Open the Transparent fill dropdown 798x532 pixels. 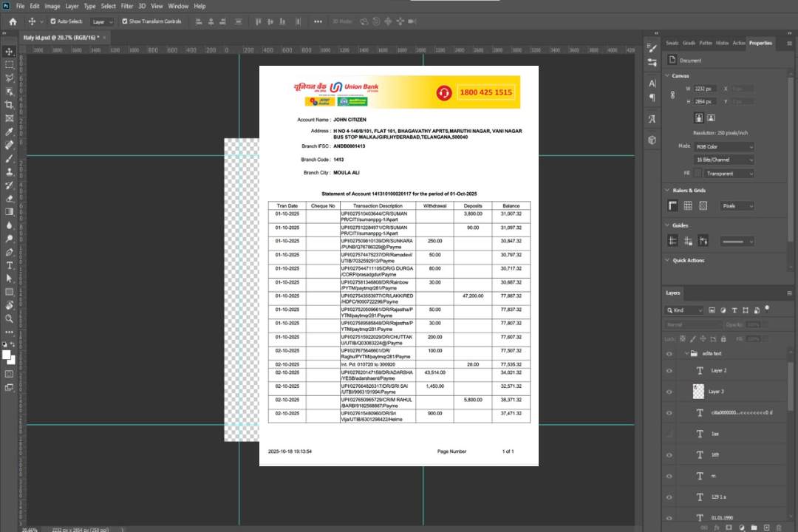point(729,174)
